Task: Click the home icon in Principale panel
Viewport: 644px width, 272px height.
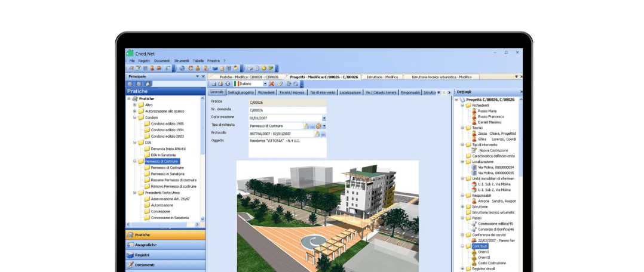Action: pyautogui.click(x=148, y=84)
